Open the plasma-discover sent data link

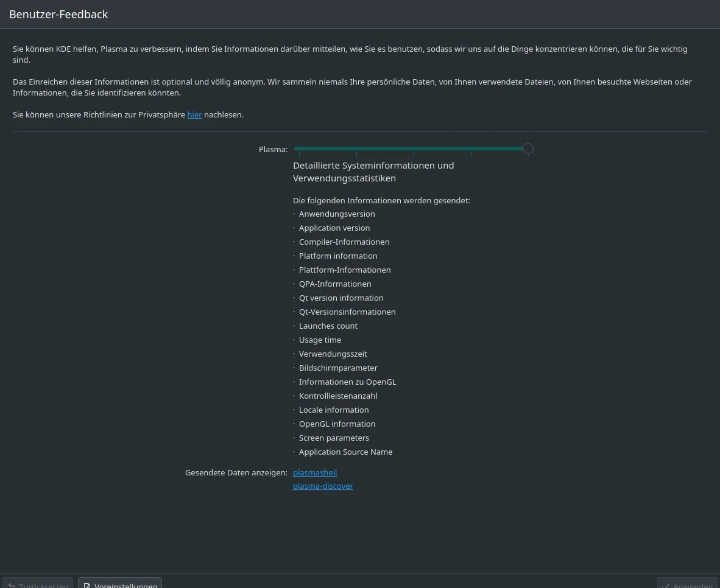(x=323, y=486)
